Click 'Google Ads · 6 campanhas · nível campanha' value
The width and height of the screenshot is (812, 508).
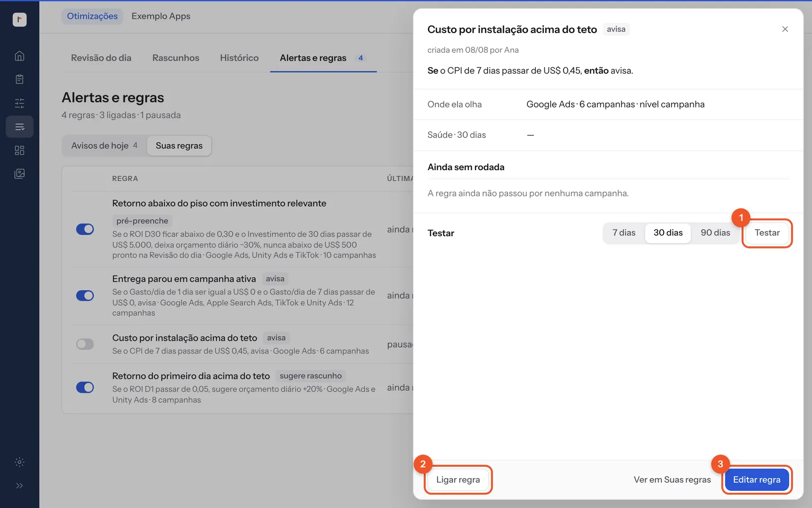coord(615,104)
